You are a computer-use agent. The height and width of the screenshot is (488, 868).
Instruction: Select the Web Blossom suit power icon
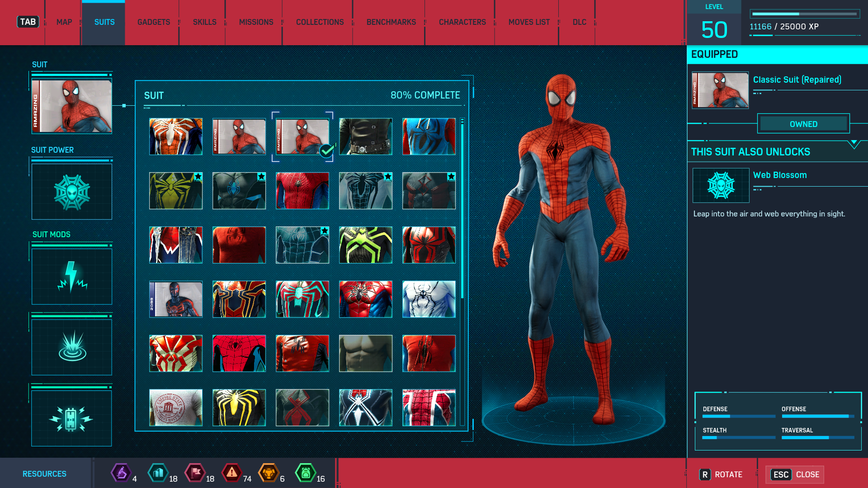72,192
